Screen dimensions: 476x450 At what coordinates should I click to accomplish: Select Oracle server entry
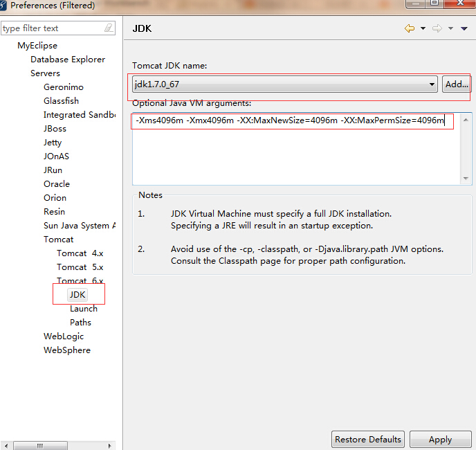click(x=57, y=184)
